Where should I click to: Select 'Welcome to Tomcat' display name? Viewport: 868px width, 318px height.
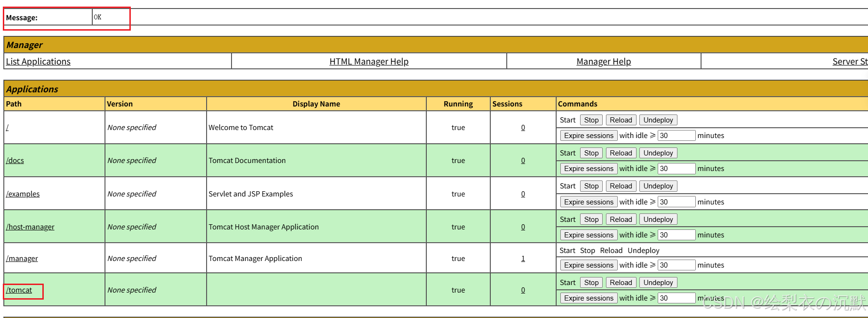click(x=241, y=127)
